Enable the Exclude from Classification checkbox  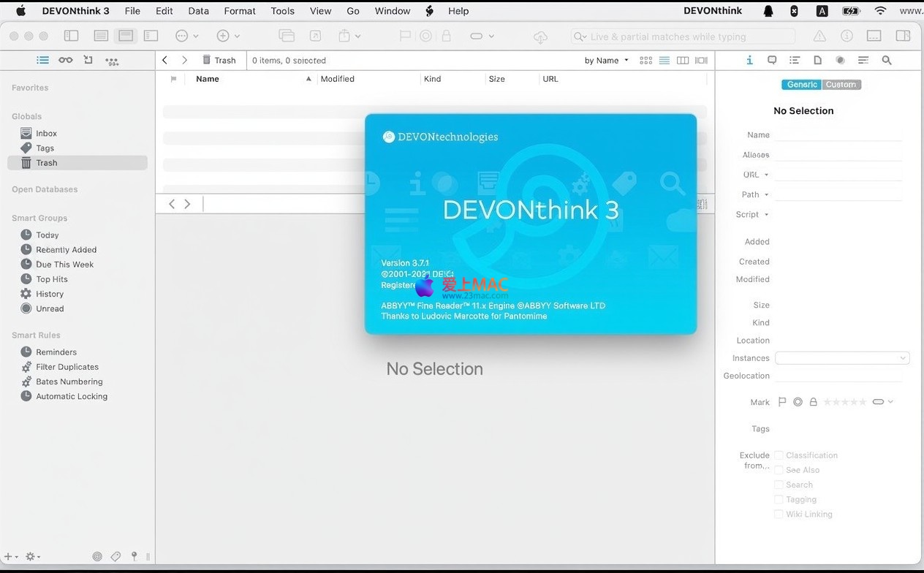click(779, 455)
